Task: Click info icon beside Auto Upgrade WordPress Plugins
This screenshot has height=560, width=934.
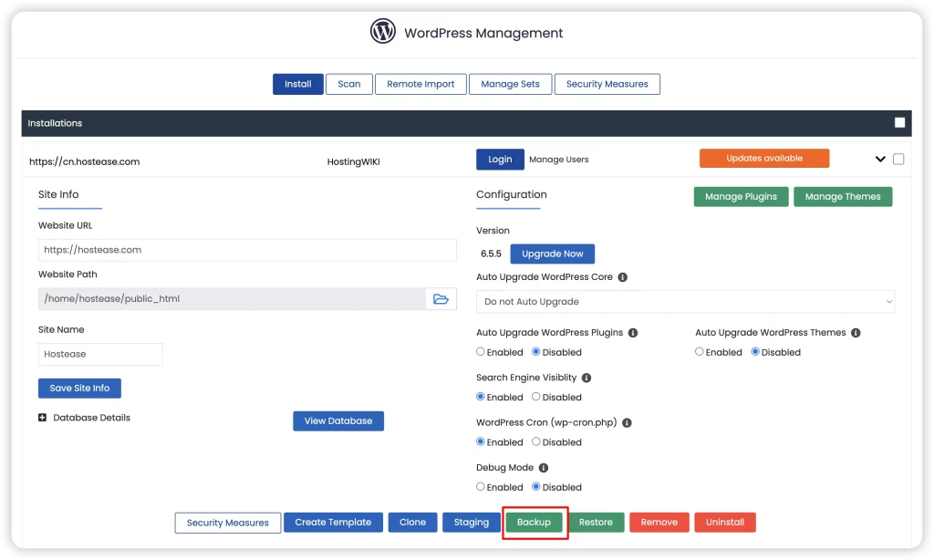Action: pyautogui.click(x=632, y=333)
